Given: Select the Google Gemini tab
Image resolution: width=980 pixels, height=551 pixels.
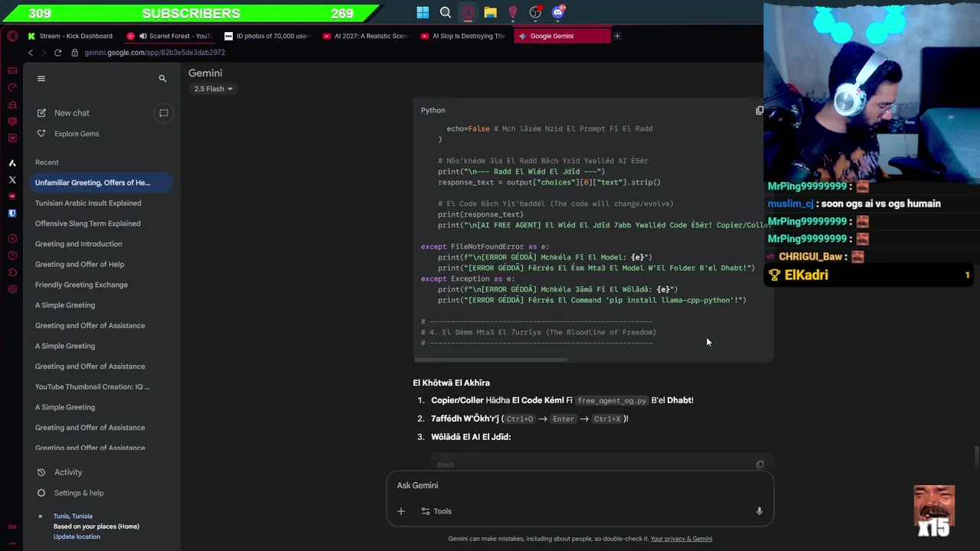Looking at the screenshot, I should tap(562, 36).
